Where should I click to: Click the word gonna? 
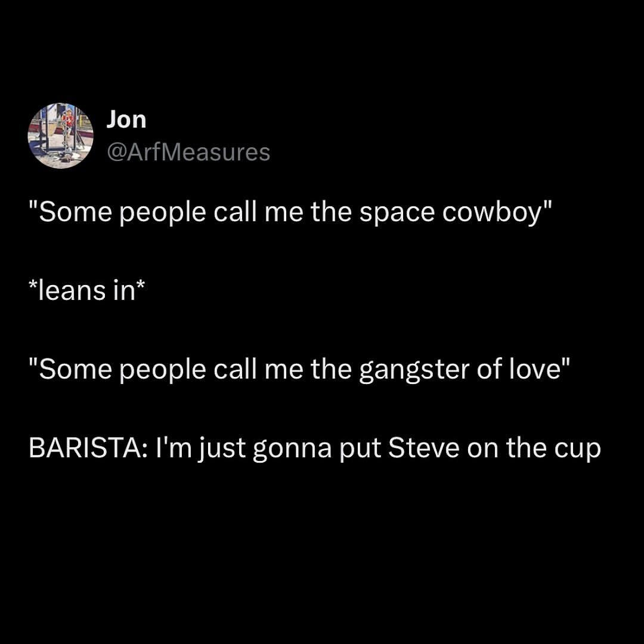tap(292, 450)
